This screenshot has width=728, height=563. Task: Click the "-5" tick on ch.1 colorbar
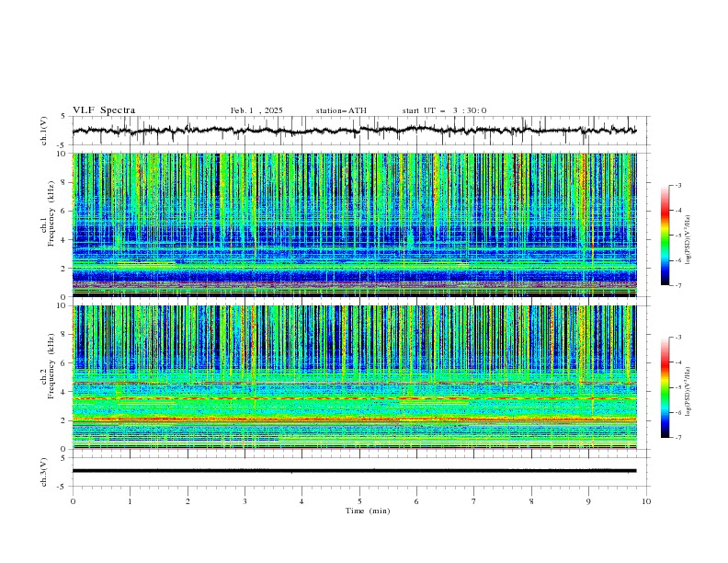[x=677, y=236]
